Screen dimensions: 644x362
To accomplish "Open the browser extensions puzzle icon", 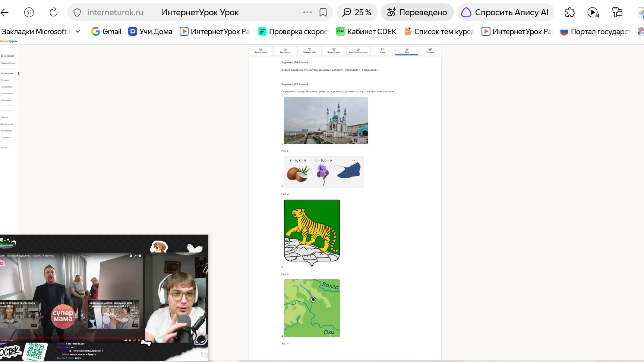I will [570, 12].
